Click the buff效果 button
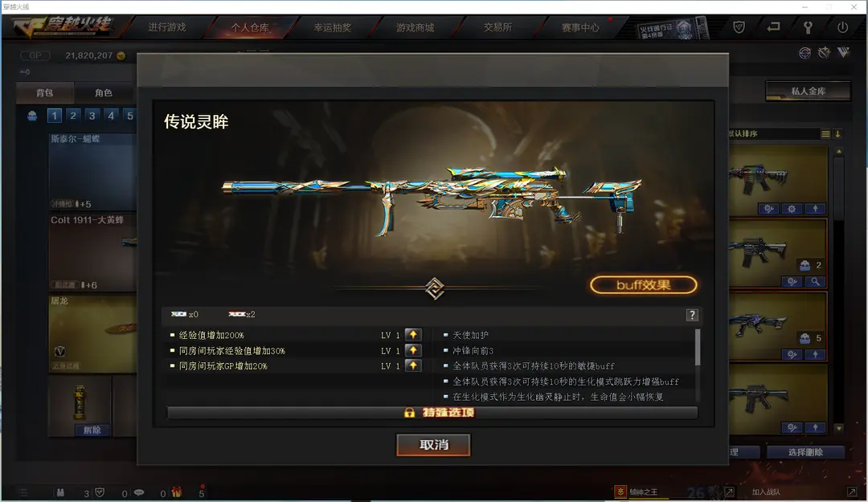 point(643,285)
